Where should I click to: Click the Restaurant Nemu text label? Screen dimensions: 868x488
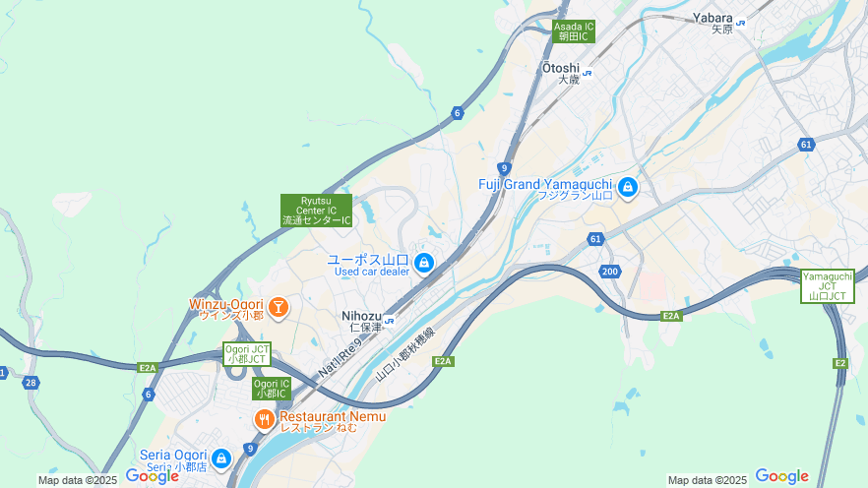click(333, 416)
